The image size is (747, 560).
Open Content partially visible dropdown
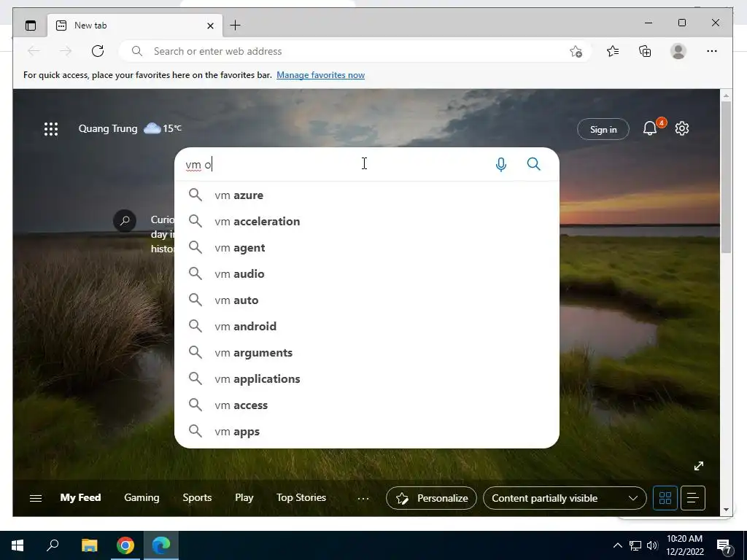(x=565, y=498)
